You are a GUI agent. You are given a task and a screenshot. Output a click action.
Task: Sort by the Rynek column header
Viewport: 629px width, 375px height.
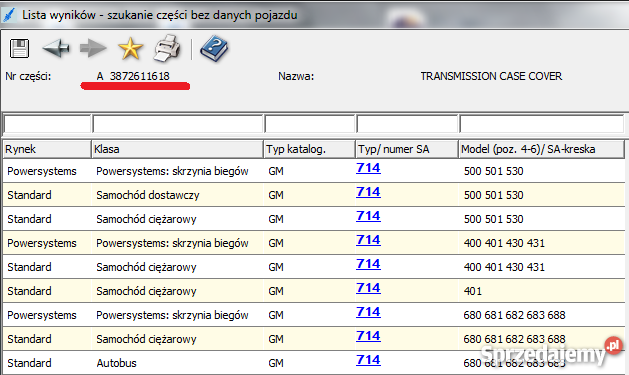47,149
